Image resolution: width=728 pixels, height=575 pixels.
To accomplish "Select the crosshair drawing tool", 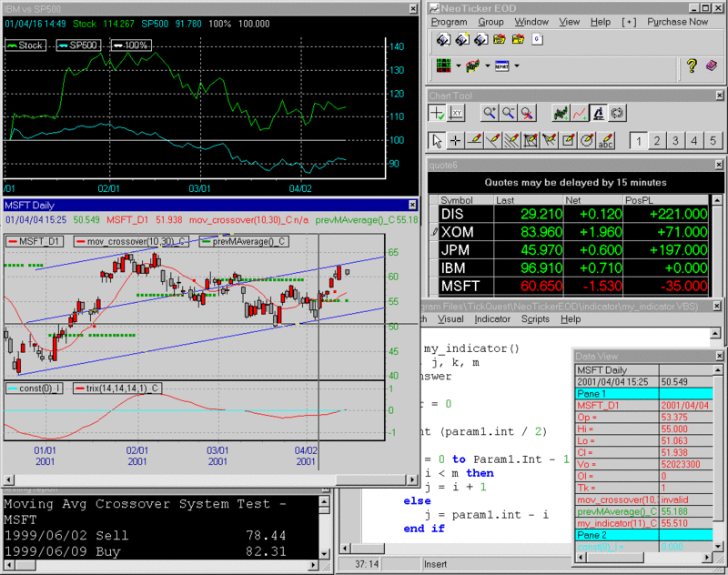I will pos(456,141).
